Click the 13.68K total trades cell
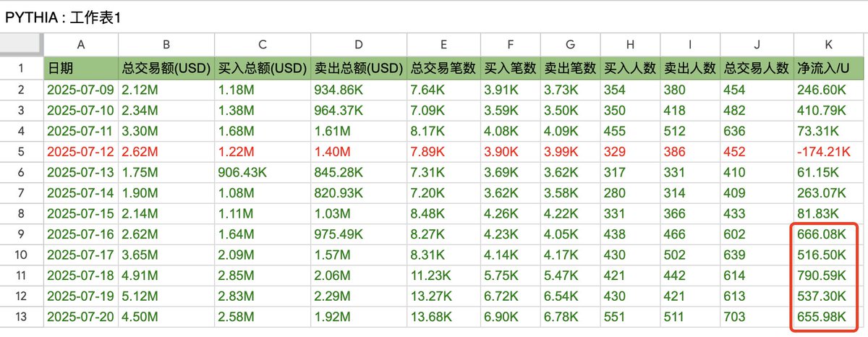The width and height of the screenshot is (868, 337). [443, 317]
